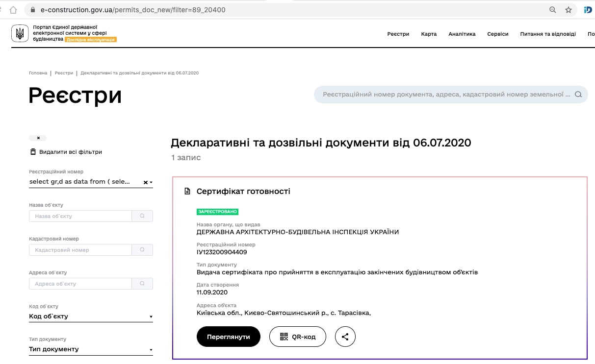Remove the active filter chip with x
The width and height of the screenshot is (595, 364).
tap(38, 138)
